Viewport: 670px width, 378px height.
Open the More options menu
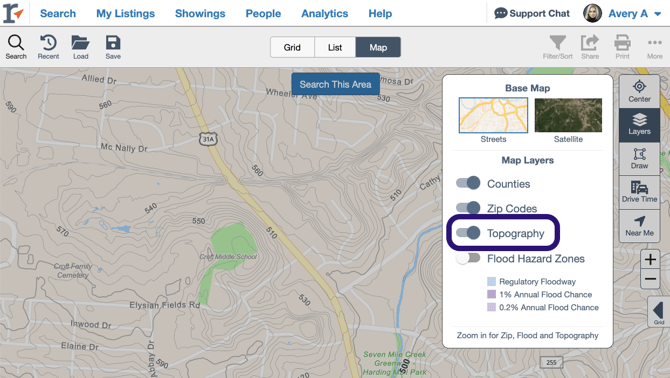pos(655,47)
